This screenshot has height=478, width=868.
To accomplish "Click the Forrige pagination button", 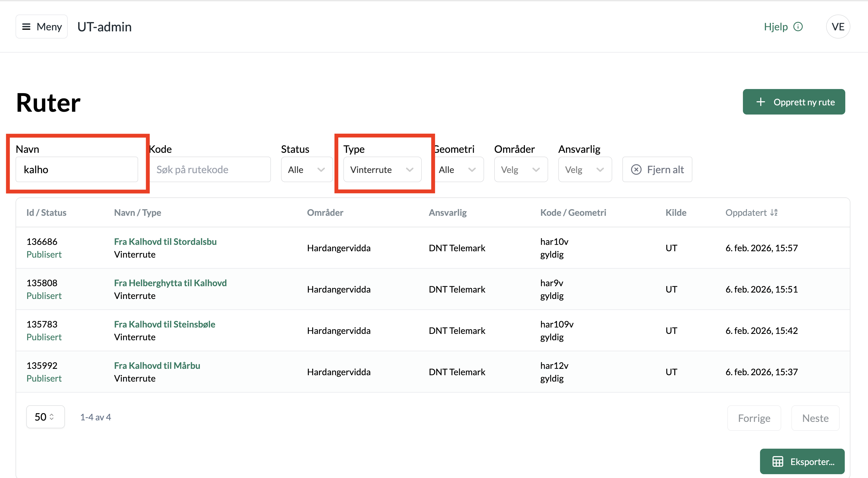I will pos(754,418).
